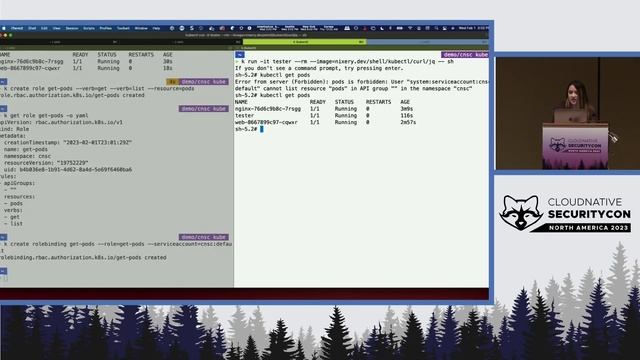
Task: Click the 'kind: Role' line
Action: click(x=14, y=129)
